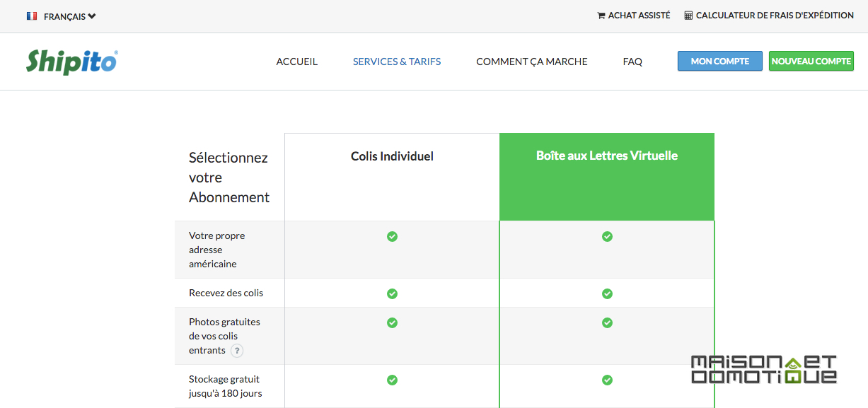Click 'Stockage gratuit jusqu'à 180 jours' label
868x408 pixels.
pyautogui.click(x=226, y=386)
